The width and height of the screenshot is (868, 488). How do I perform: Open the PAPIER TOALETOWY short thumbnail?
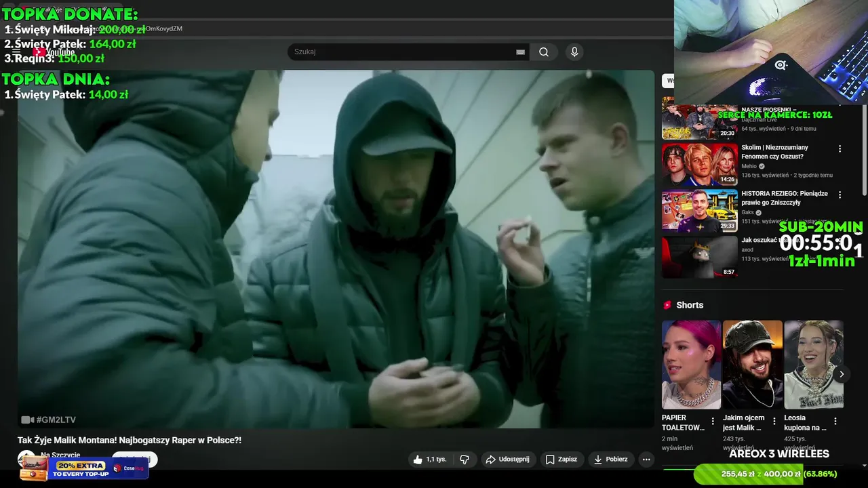[x=691, y=365]
